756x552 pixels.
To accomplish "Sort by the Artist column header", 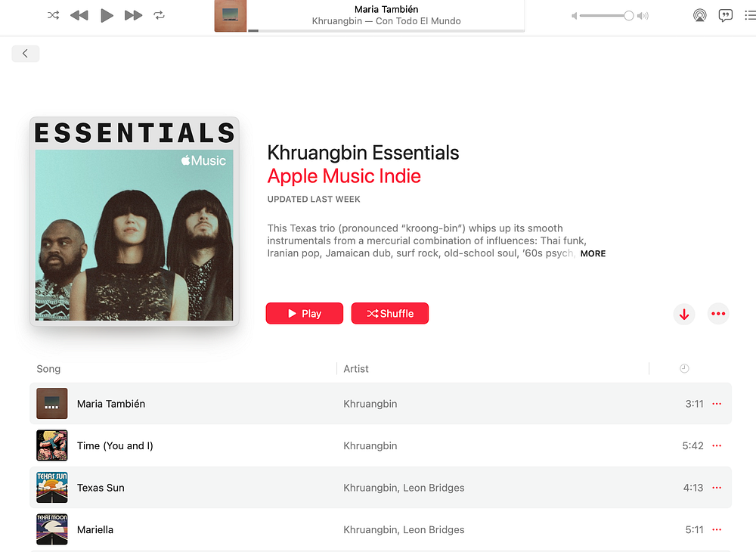I will (356, 369).
